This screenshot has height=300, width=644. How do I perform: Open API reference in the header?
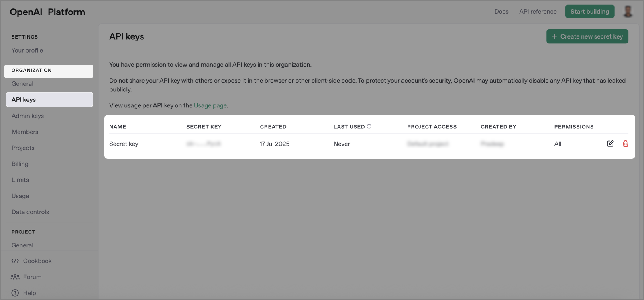click(538, 12)
